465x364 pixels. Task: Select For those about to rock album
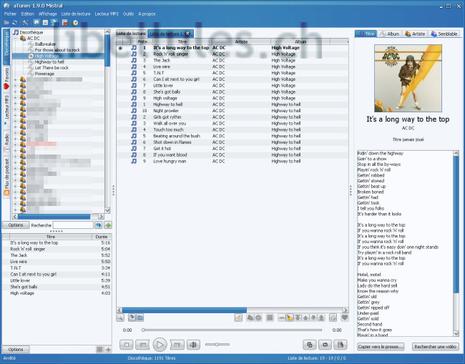[x=57, y=50]
